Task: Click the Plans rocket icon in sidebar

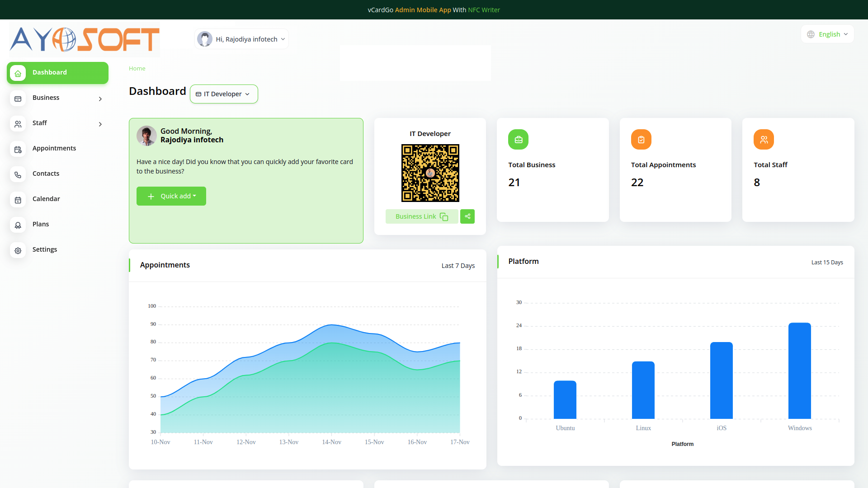Action: (18, 225)
